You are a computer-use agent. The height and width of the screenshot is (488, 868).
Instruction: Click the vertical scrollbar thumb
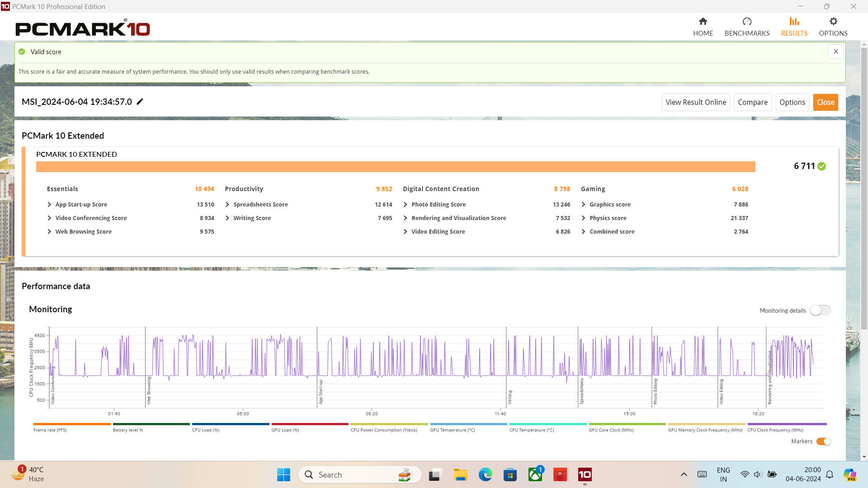pos(864,188)
